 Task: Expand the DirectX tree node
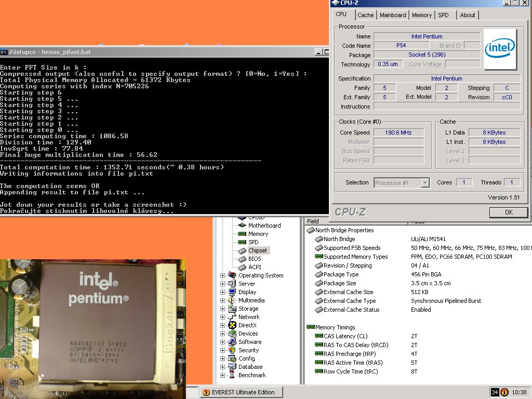(x=222, y=325)
